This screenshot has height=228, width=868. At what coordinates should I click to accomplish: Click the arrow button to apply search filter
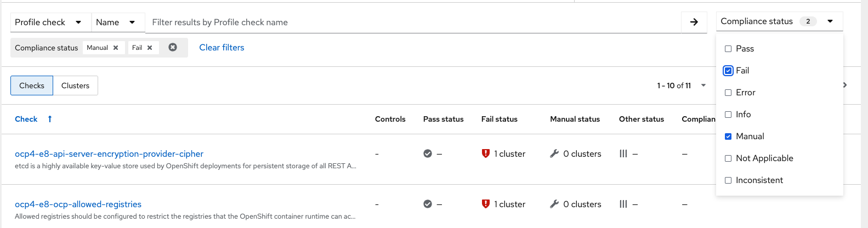coord(694,22)
